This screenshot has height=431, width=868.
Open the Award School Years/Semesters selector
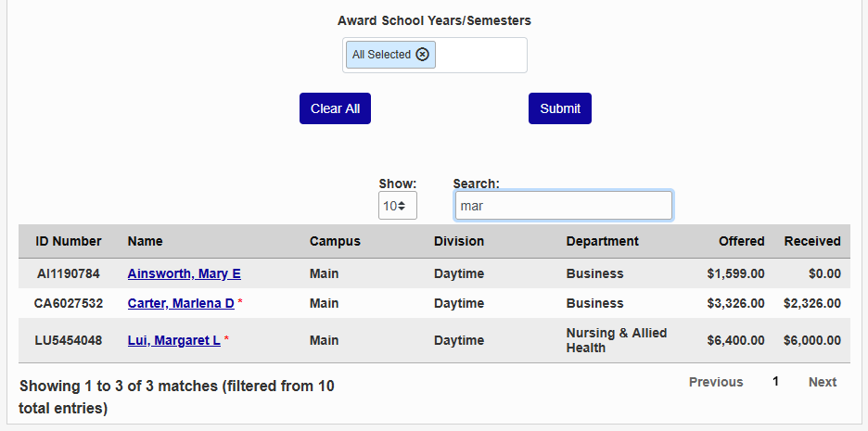[x=480, y=55]
